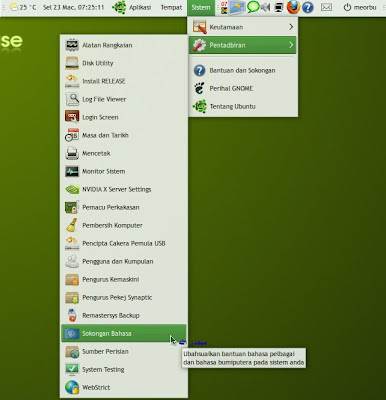386x400 pixels.
Task: Select Perihal GNOME
Action: (x=243, y=88)
